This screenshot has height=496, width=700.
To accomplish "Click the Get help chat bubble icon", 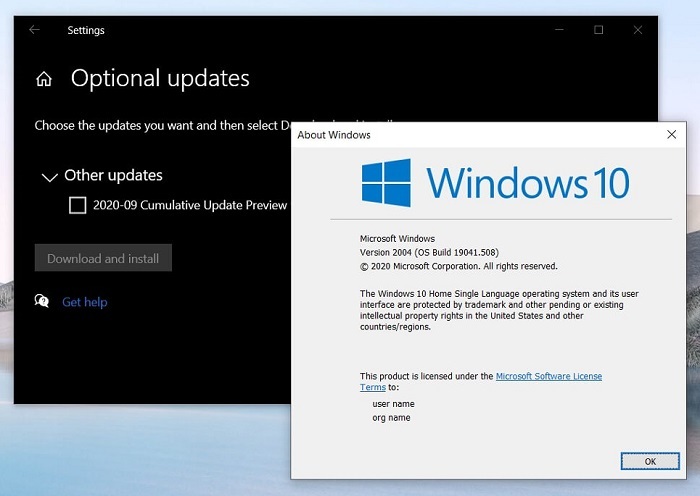I will pyautogui.click(x=42, y=301).
